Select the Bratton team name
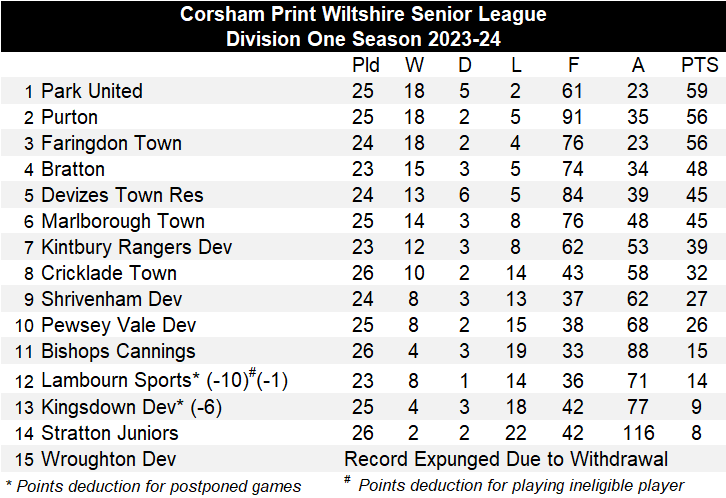The image size is (726, 498). click(73, 169)
